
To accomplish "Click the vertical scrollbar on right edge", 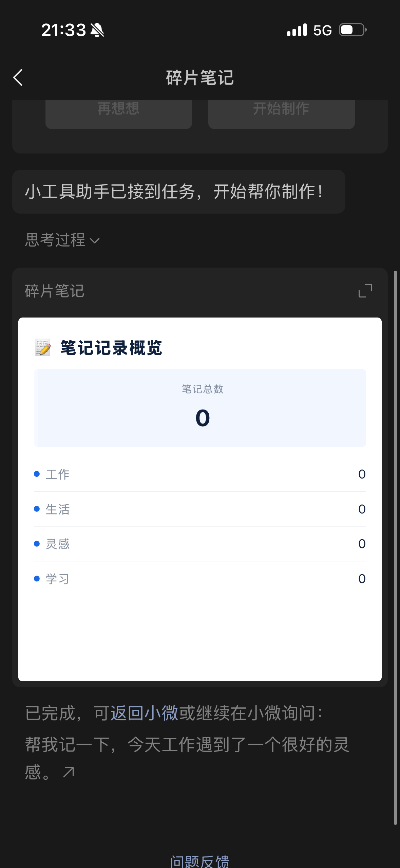I will 395,547.
